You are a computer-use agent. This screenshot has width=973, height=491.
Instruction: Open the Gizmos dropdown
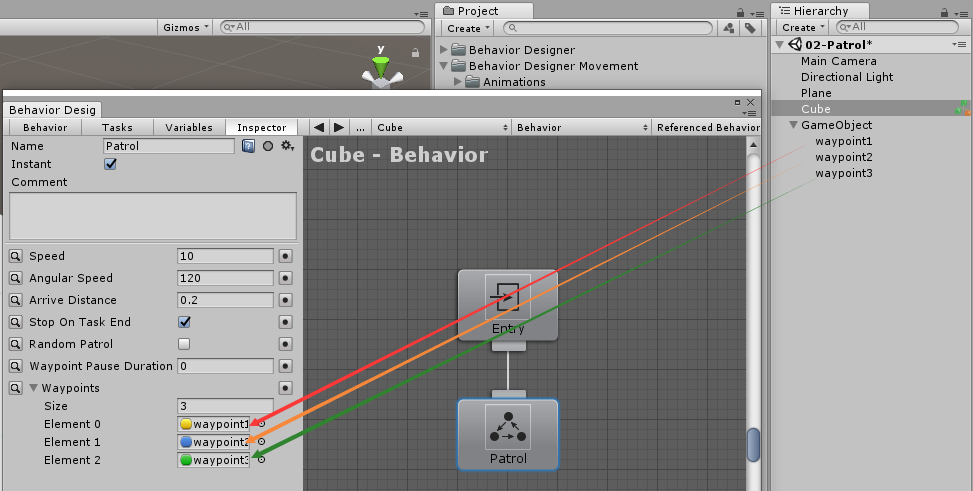(186, 27)
